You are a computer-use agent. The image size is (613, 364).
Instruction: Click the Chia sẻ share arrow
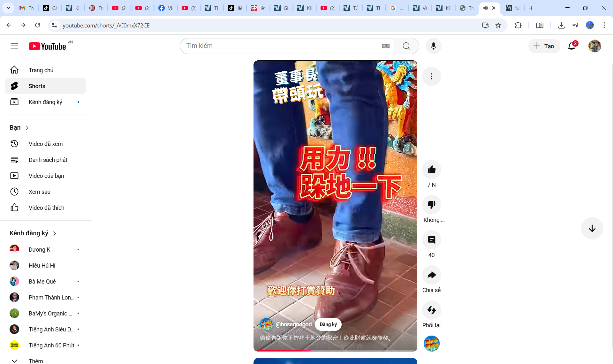(x=431, y=275)
